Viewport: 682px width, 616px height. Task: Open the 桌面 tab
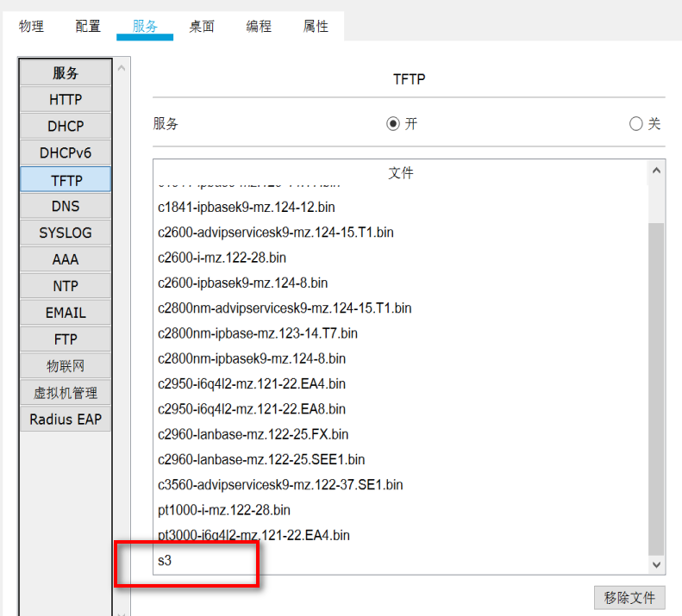pyautogui.click(x=202, y=26)
